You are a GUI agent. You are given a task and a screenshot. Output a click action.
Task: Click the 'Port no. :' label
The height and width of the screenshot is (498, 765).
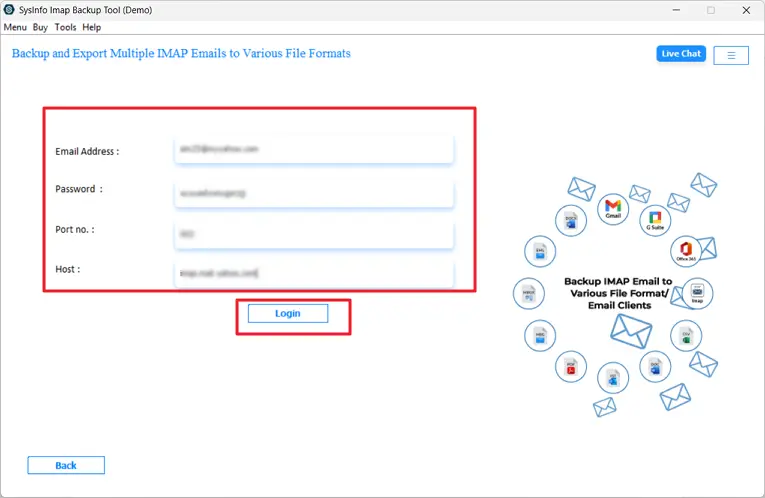(x=75, y=229)
